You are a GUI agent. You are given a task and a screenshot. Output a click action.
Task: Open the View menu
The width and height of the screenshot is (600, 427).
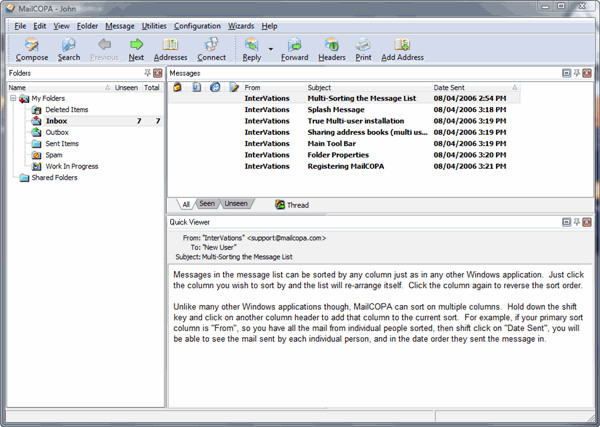(x=61, y=26)
